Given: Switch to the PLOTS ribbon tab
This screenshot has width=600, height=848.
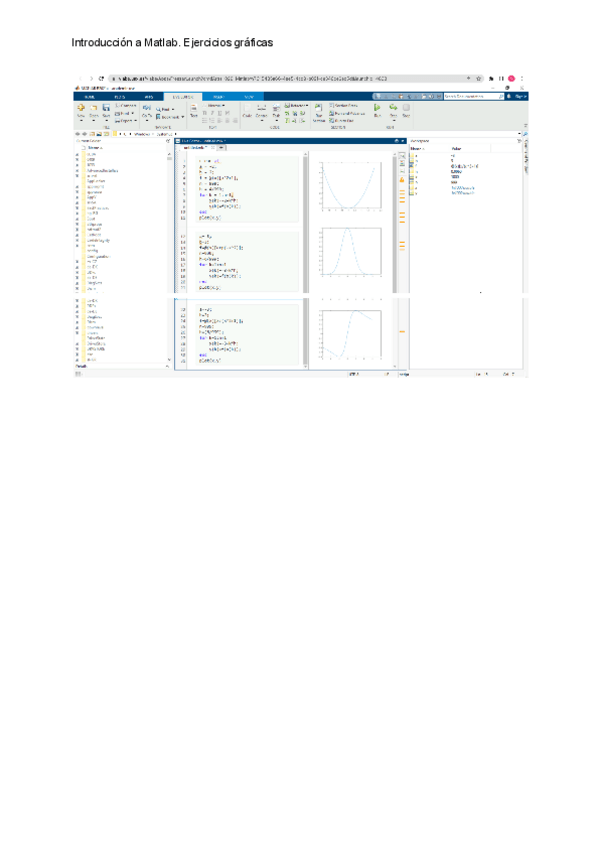Looking at the screenshot, I should [118, 95].
